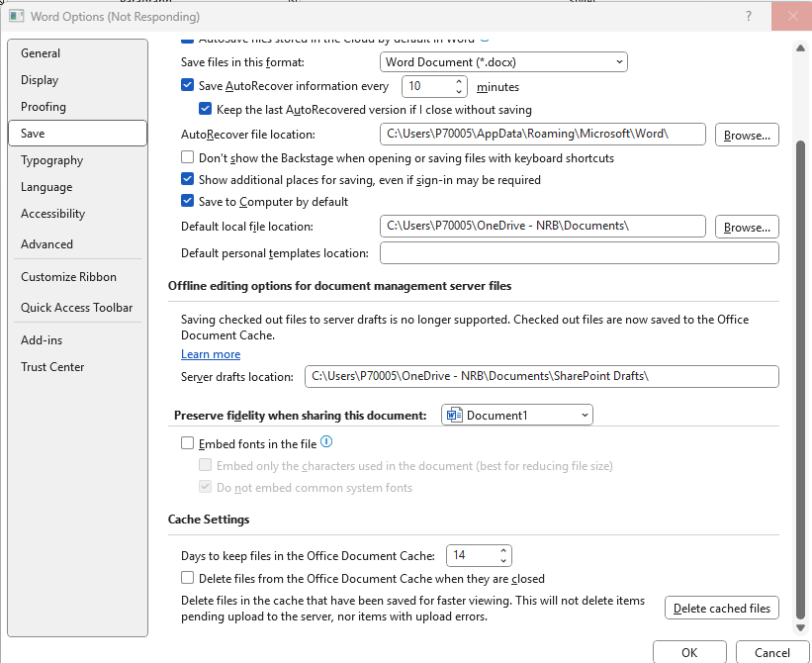Viewport: 812px width, 663px height.
Task: Click the Word Options title bar icon
Action: (x=16, y=17)
